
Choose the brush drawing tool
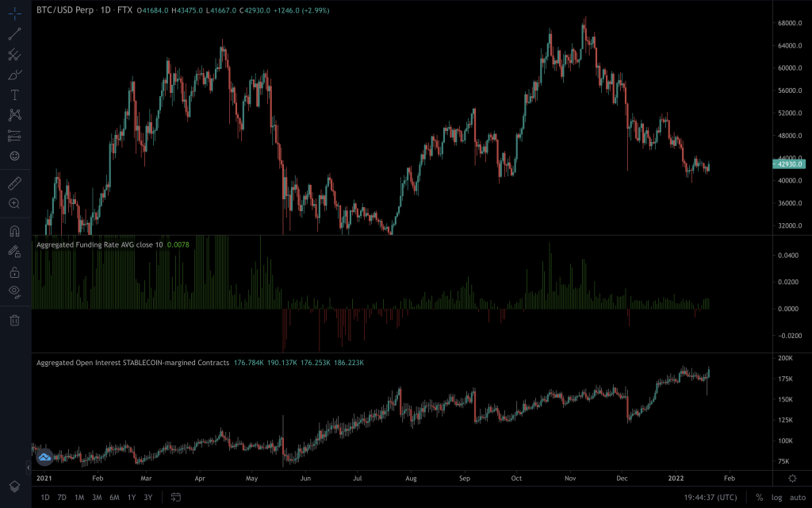[x=14, y=75]
